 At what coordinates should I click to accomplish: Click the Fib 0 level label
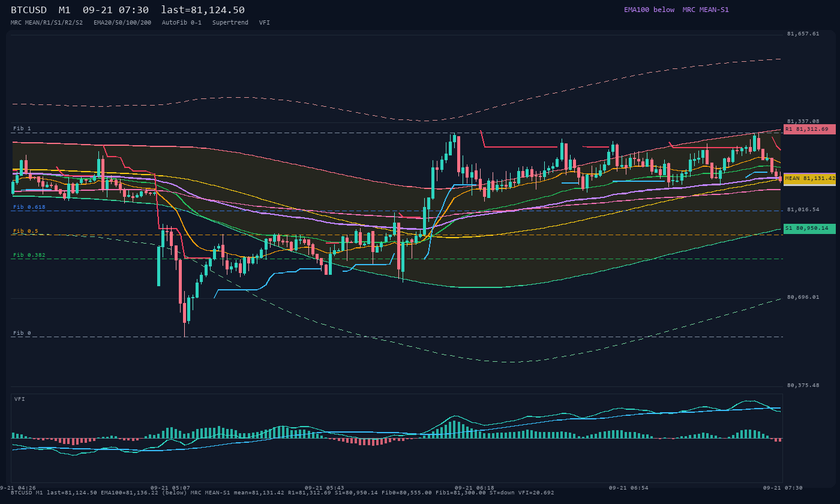(x=22, y=332)
